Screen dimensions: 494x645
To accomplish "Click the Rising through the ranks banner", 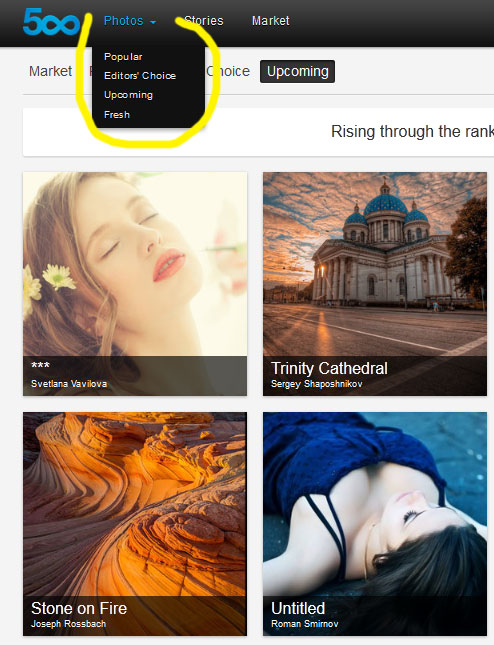I will [x=258, y=132].
